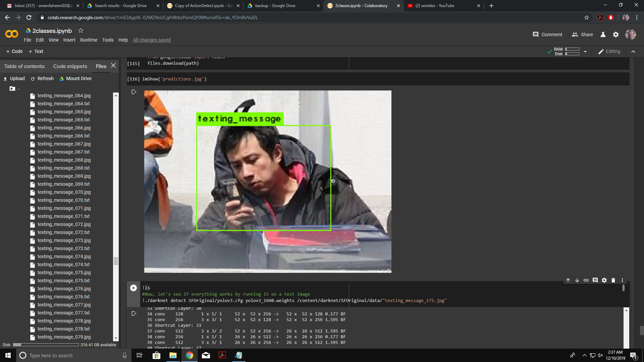Open File Explorer from the taskbar
This screenshot has height=362, width=644.
(x=173, y=355)
